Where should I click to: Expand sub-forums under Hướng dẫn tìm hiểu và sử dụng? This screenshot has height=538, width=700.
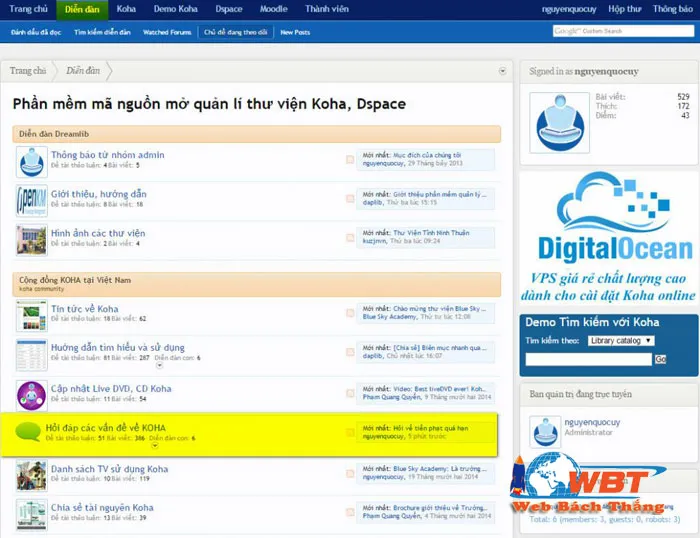tap(153, 366)
